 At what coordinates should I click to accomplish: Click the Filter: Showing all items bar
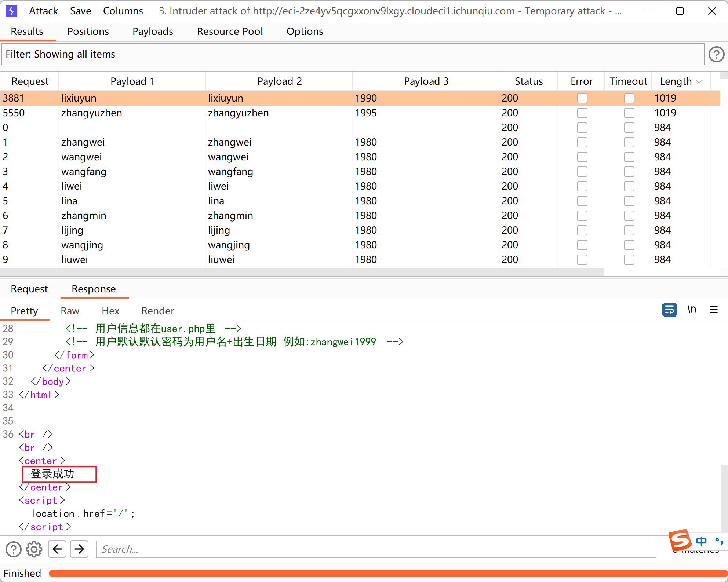352,54
